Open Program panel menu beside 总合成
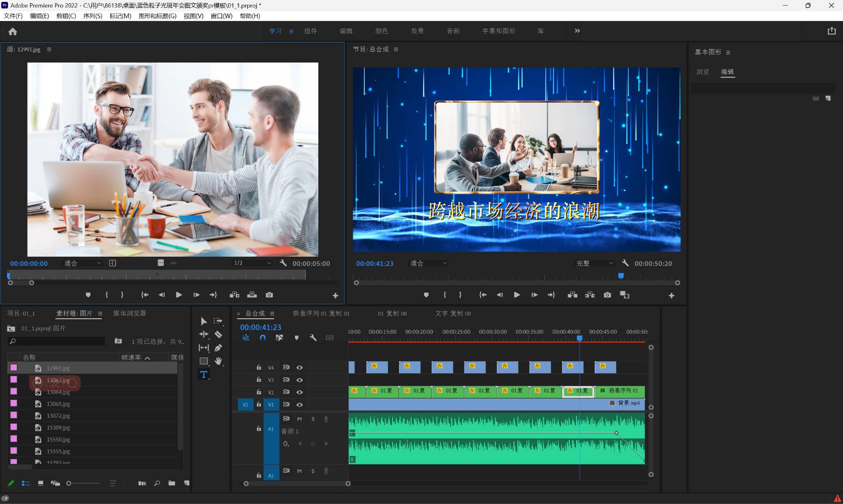 point(396,49)
